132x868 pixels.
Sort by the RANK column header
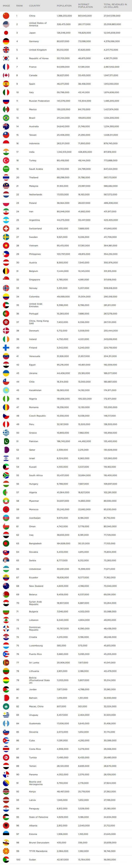(x=19, y=6)
